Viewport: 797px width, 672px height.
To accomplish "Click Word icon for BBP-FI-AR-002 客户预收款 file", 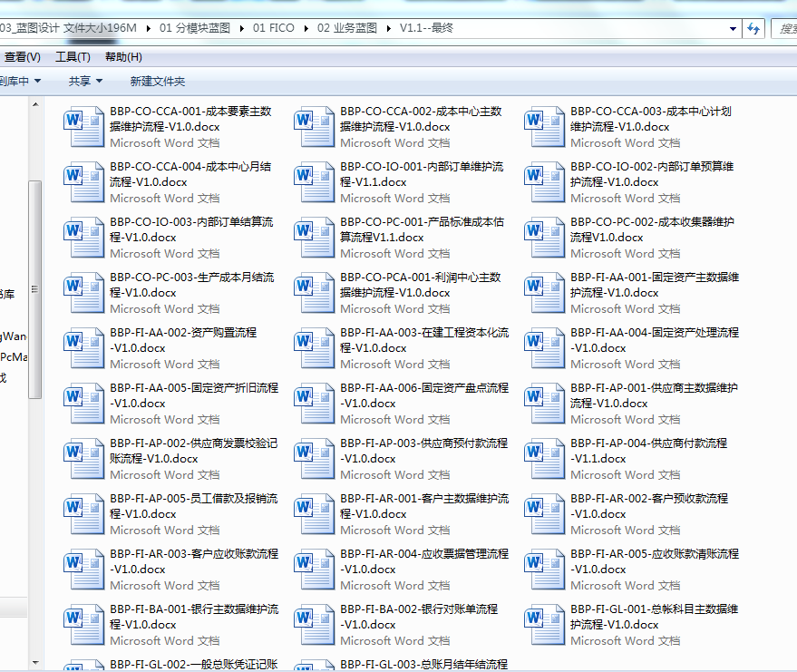I will [x=545, y=514].
